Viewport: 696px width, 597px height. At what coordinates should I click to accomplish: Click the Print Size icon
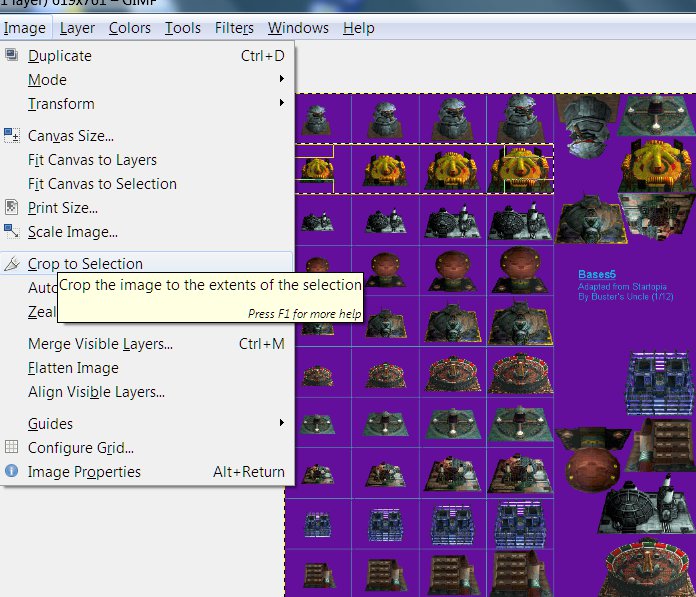[12, 207]
